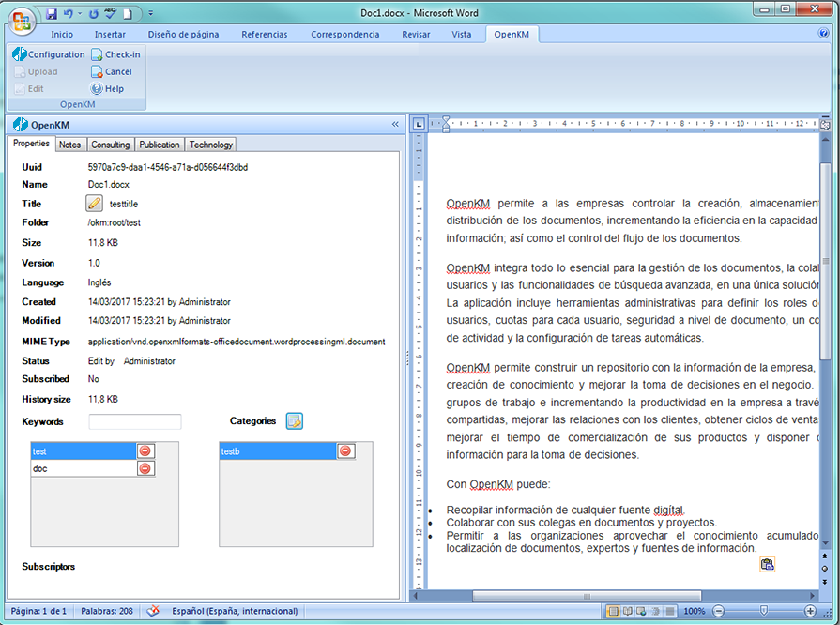Save the document from Quick Access toolbar
Screen dimensions: 840x625
[52, 14]
